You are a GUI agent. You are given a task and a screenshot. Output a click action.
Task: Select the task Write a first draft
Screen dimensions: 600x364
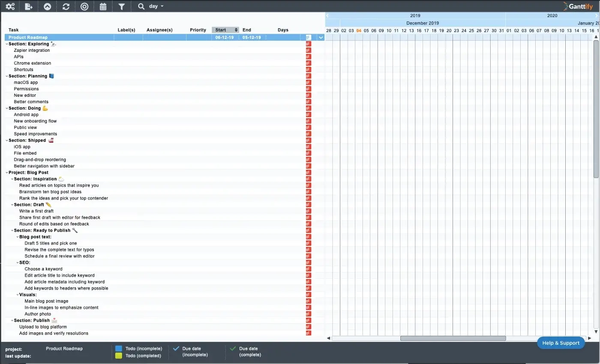point(36,211)
